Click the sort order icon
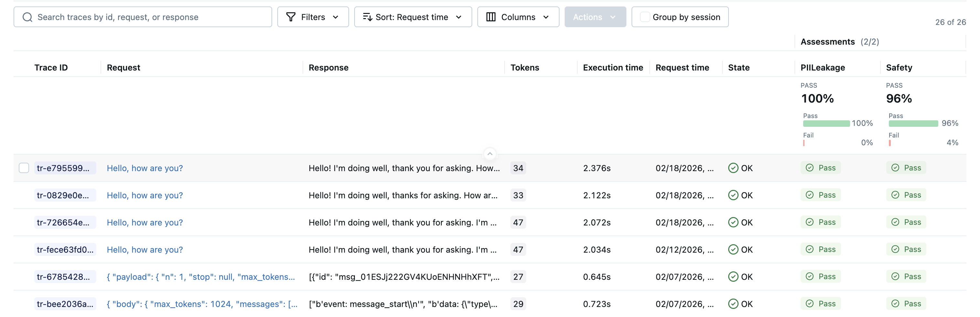 [367, 17]
